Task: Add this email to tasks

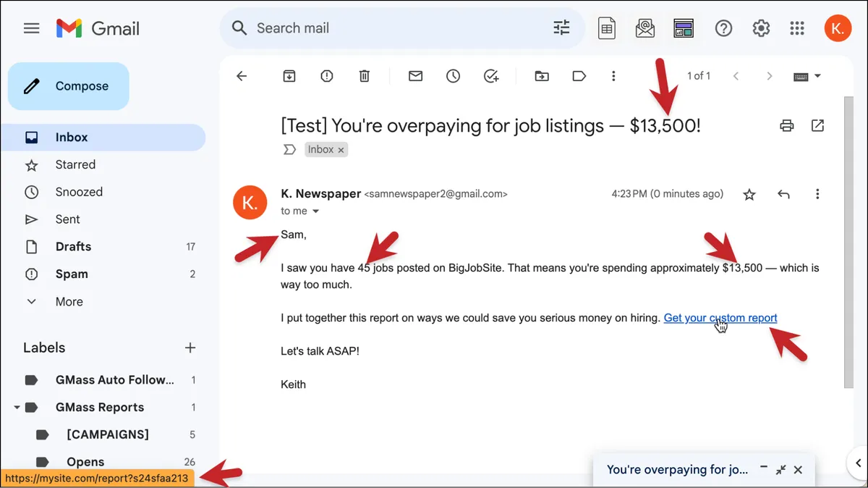Action: [491, 76]
